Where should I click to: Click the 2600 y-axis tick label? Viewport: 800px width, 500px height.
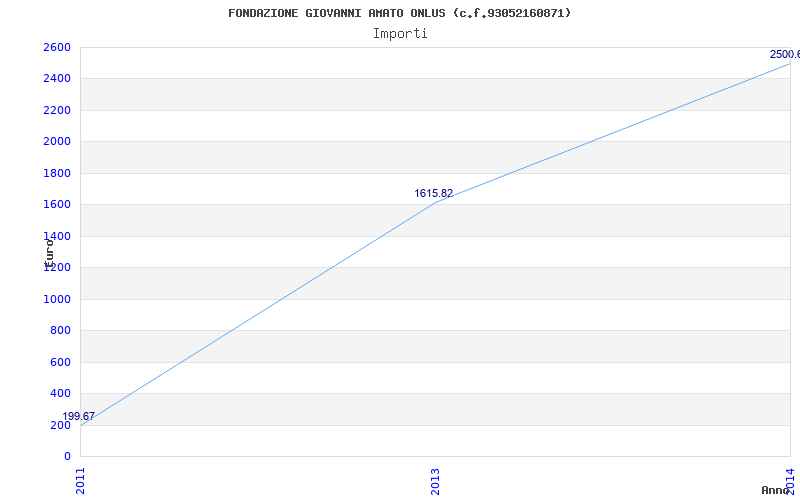pyautogui.click(x=57, y=47)
